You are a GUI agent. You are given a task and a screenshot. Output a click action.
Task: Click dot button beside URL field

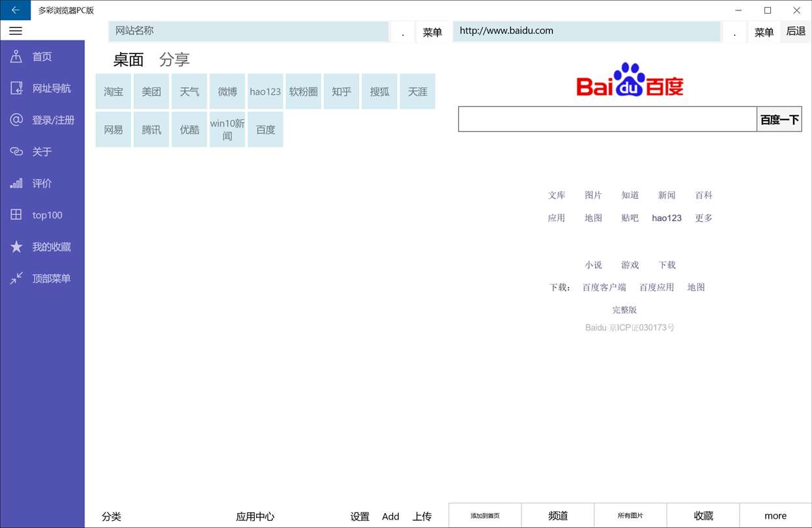click(734, 32)
